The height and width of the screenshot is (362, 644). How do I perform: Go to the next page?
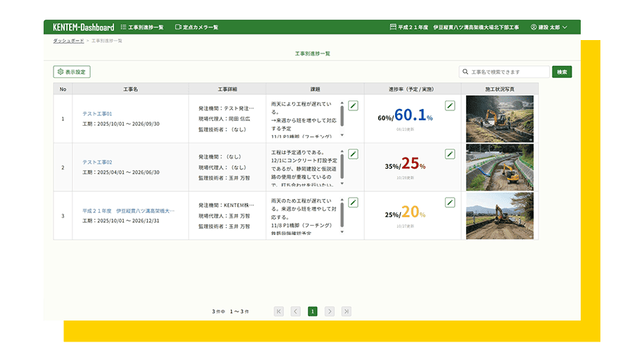pos(330,311)
